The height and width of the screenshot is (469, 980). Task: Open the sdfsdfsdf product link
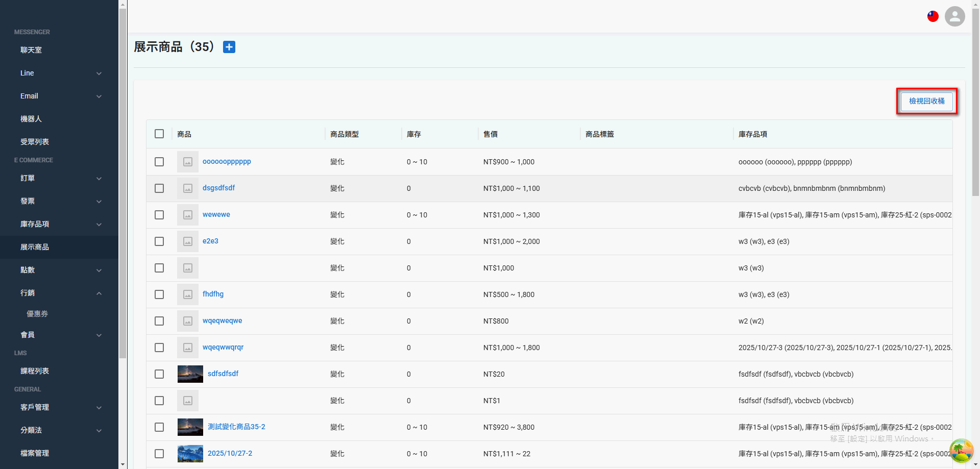point(223,374)
